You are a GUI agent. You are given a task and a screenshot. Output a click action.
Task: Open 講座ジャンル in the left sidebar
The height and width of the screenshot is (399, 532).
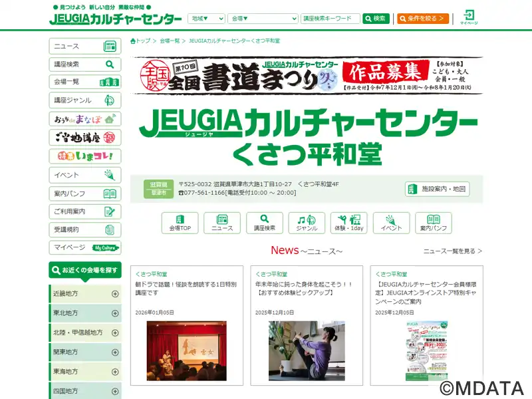tap(85, 100)
